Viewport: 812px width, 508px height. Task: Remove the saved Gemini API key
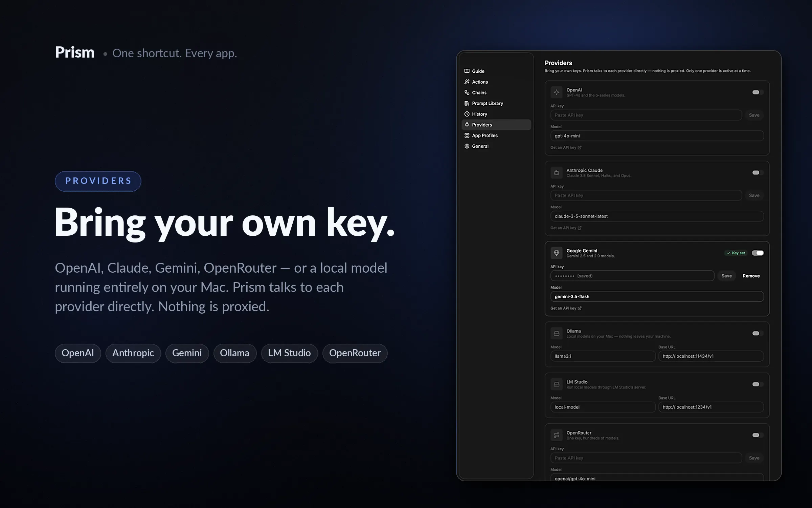coord(751,276)
